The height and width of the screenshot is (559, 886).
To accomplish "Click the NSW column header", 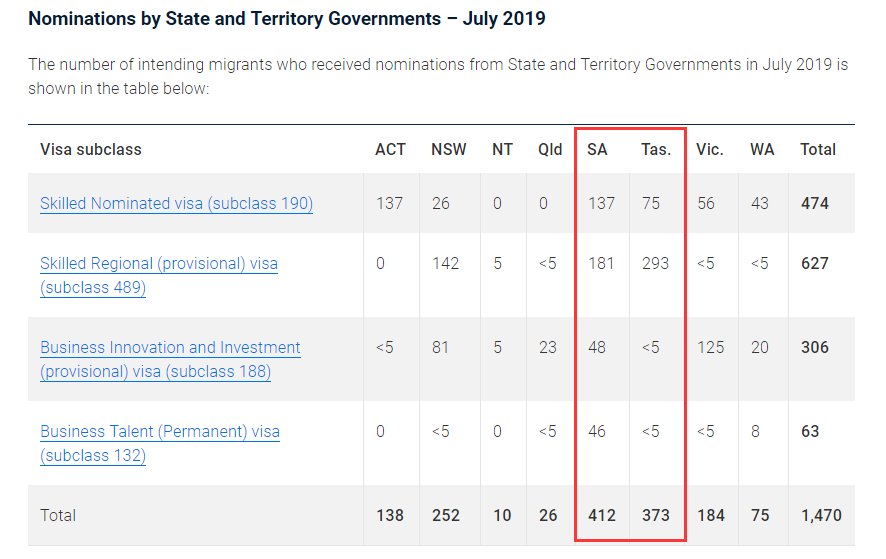I will (x=449, y=149).
